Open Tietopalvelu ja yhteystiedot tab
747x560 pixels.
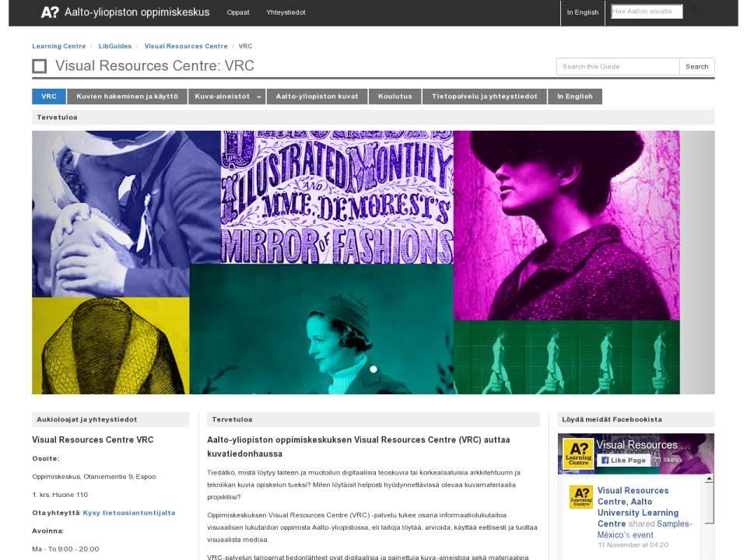coord(485,96)
